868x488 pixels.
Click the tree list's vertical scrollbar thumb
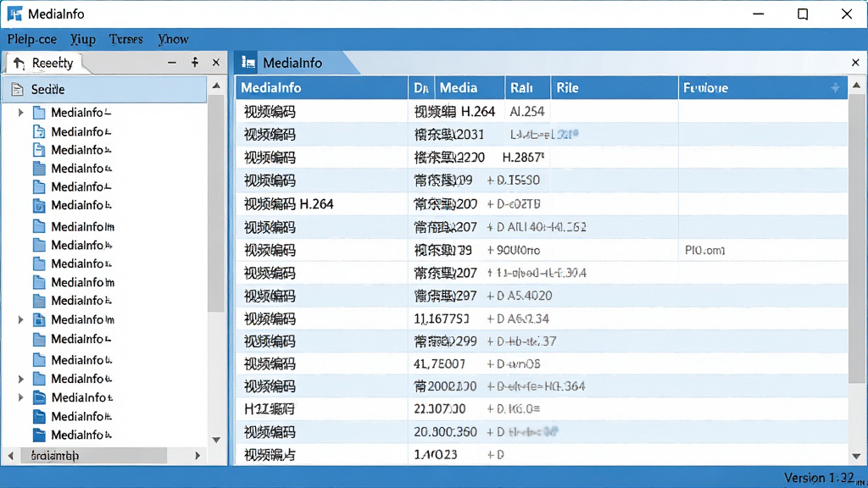[x=216, y=205]
